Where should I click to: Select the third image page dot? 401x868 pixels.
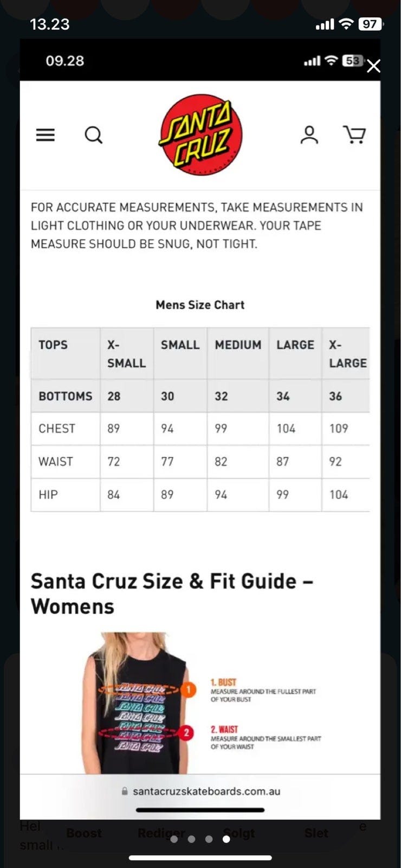(x=209, y=839)
